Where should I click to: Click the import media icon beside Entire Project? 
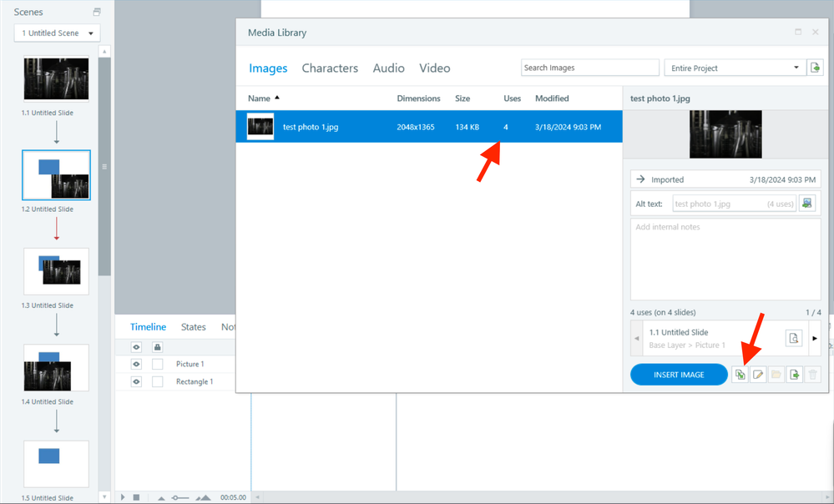click(815, 68)
